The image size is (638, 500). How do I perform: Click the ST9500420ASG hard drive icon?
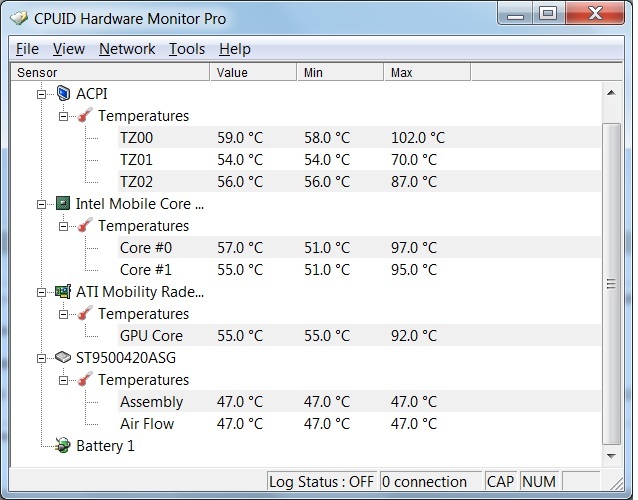tap(63, 357)
